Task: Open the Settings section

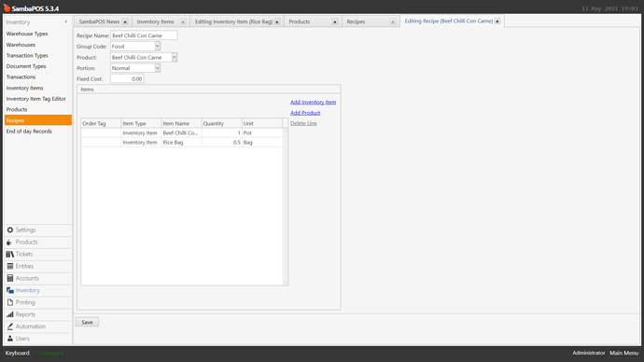Action: pyautogui.click(x=37, y=230)
